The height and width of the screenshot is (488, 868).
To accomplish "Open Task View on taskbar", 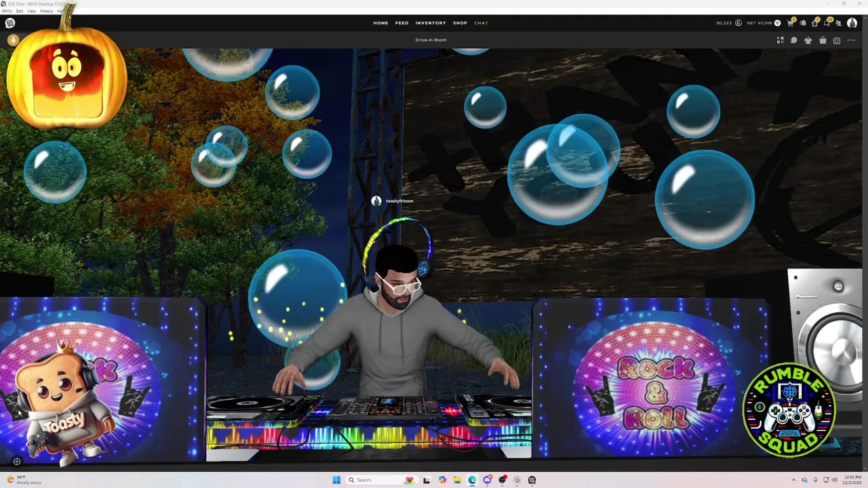I will click(427, 480).
